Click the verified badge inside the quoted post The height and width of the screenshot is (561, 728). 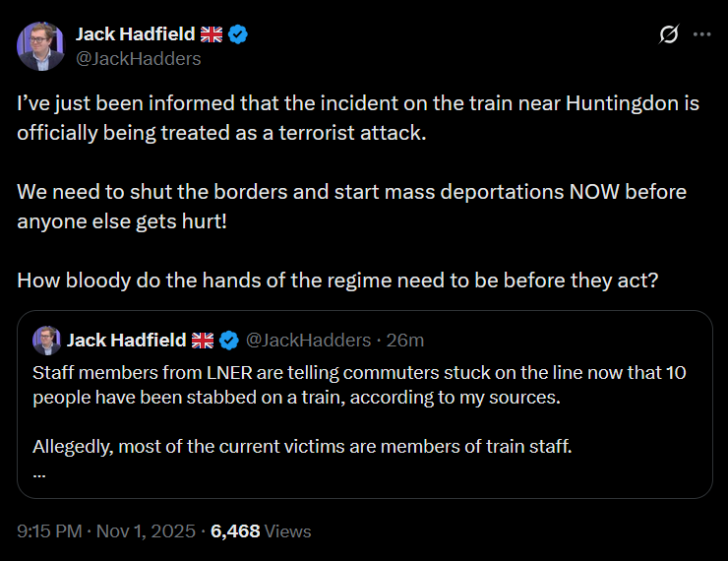(229, 341)
